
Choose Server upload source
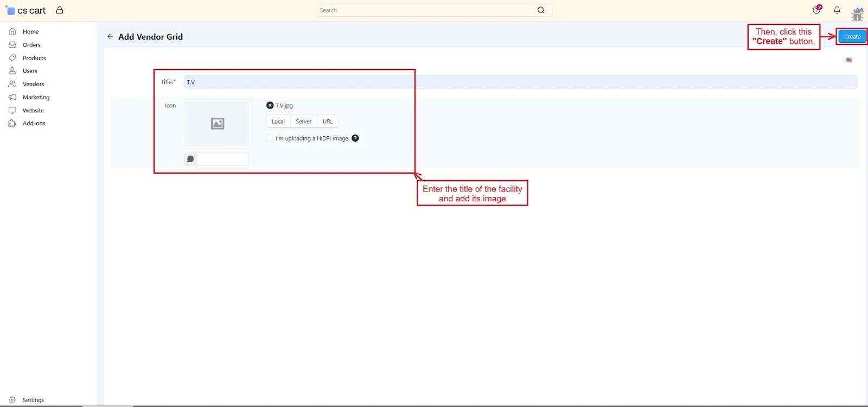click(303, 122)
